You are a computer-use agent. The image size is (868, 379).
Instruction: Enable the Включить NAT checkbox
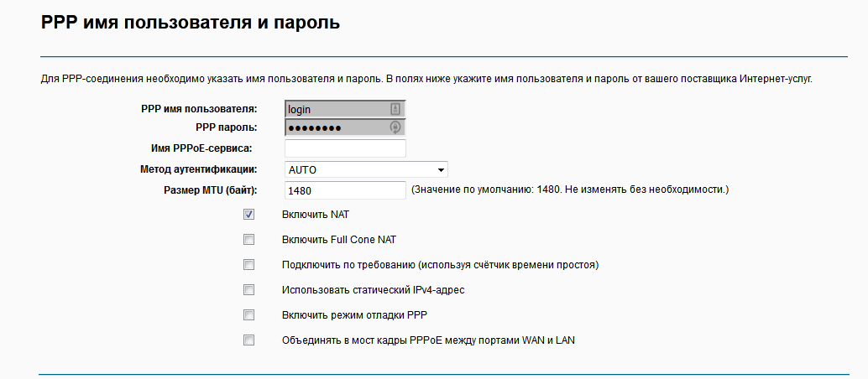(x=249, y=215)
